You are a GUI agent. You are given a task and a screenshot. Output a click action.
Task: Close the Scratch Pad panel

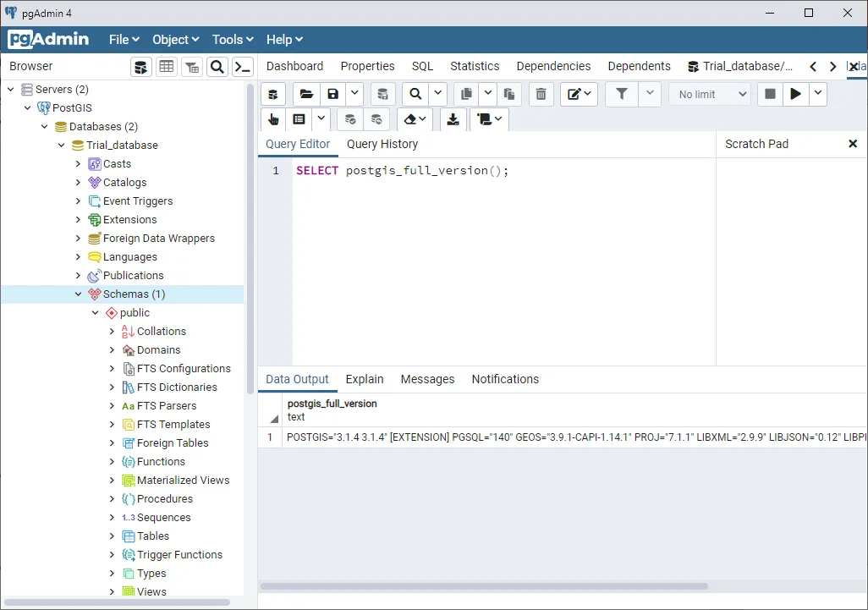click(x=853, y=144)
